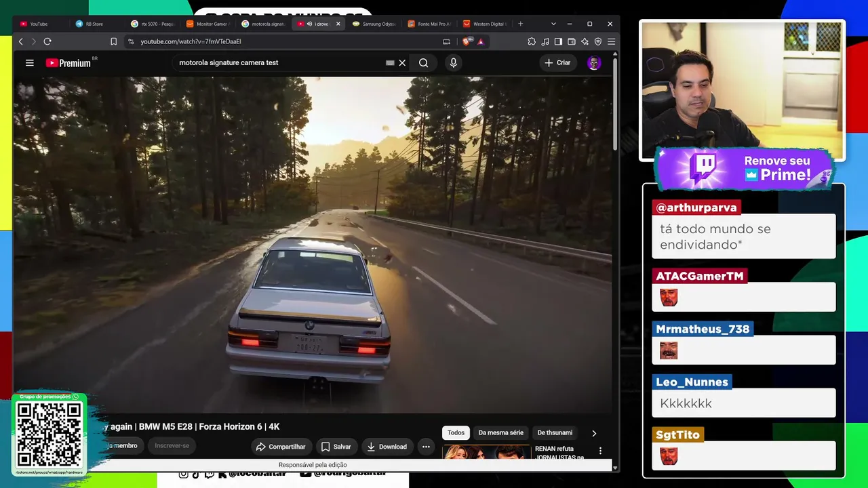The image size is (868, 488).
Task: Click the Leo_Nunnes chat username
Action: (x=692, y=382)
